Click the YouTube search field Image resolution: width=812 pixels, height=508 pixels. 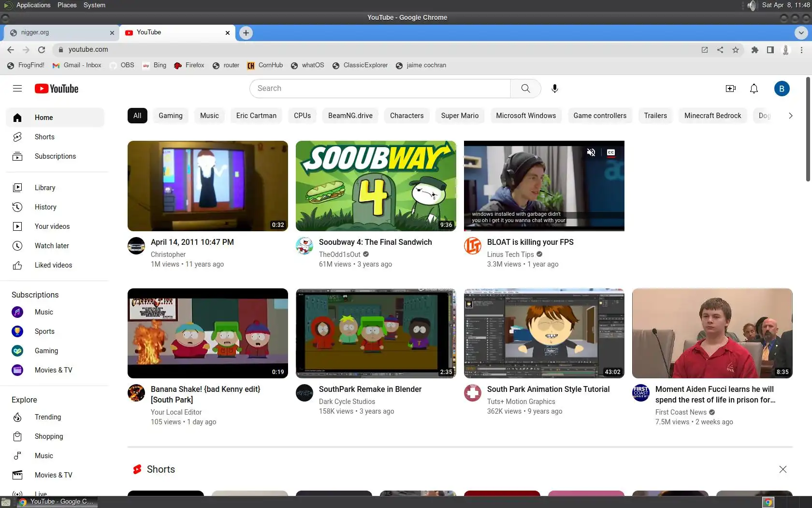click(x=380, y=89)
